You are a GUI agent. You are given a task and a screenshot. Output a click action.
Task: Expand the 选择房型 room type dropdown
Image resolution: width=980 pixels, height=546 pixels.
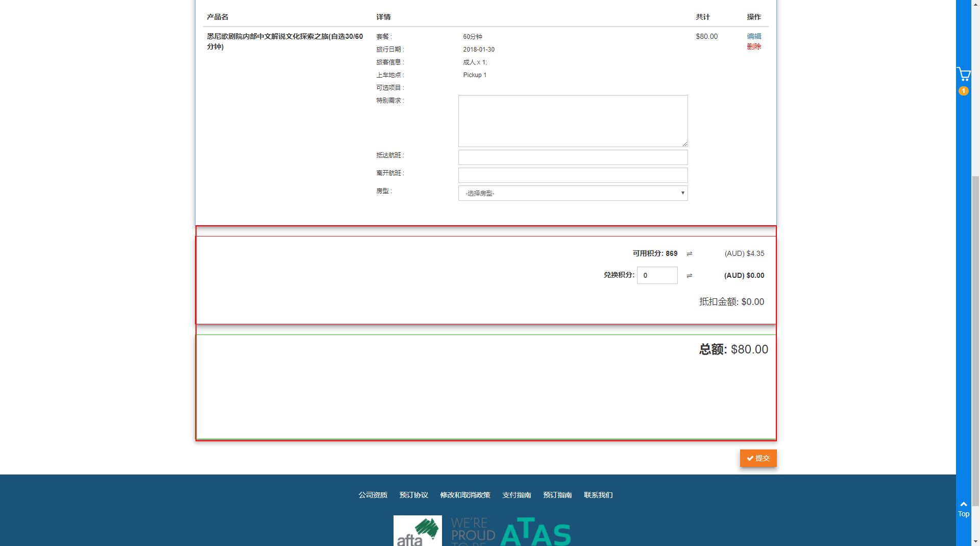(x=572, y=193)
